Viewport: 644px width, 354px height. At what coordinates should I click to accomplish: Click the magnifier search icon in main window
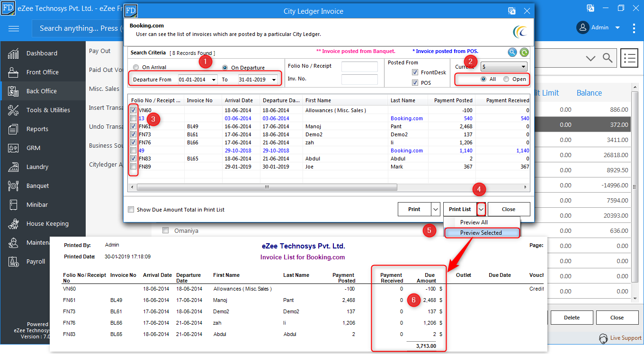pyautogui.click(x=608, y=58)
